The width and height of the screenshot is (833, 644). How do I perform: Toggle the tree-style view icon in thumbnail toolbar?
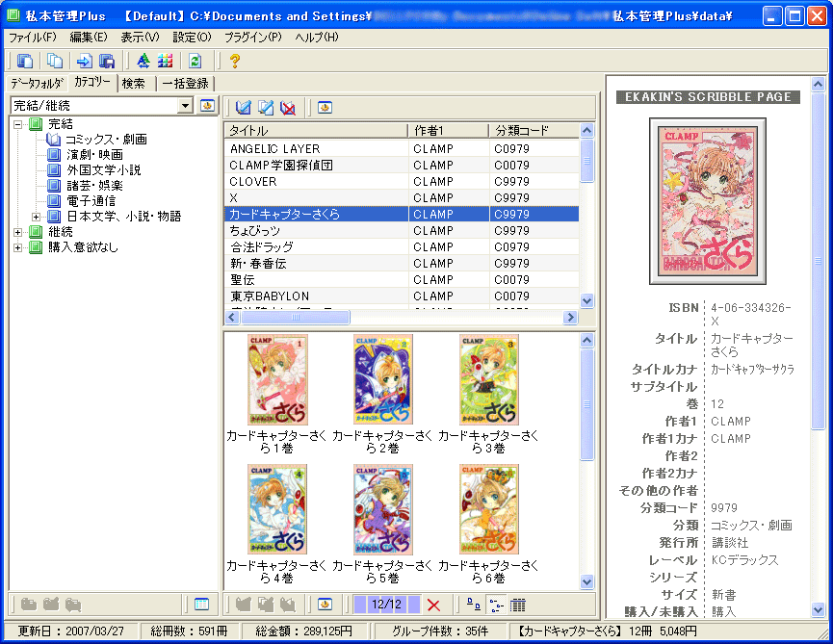pos(495,605)
